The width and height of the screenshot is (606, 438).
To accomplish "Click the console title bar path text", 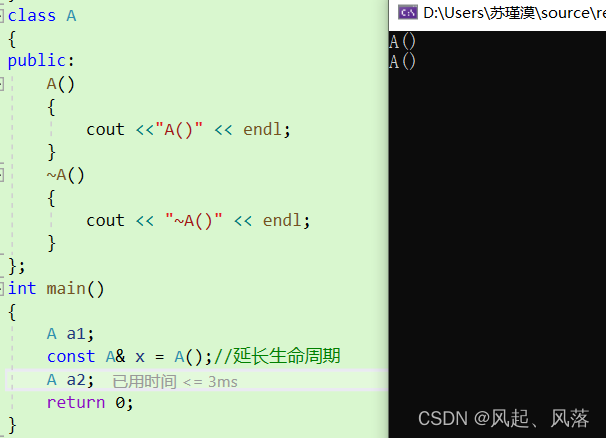I will (x=514, y=13).
